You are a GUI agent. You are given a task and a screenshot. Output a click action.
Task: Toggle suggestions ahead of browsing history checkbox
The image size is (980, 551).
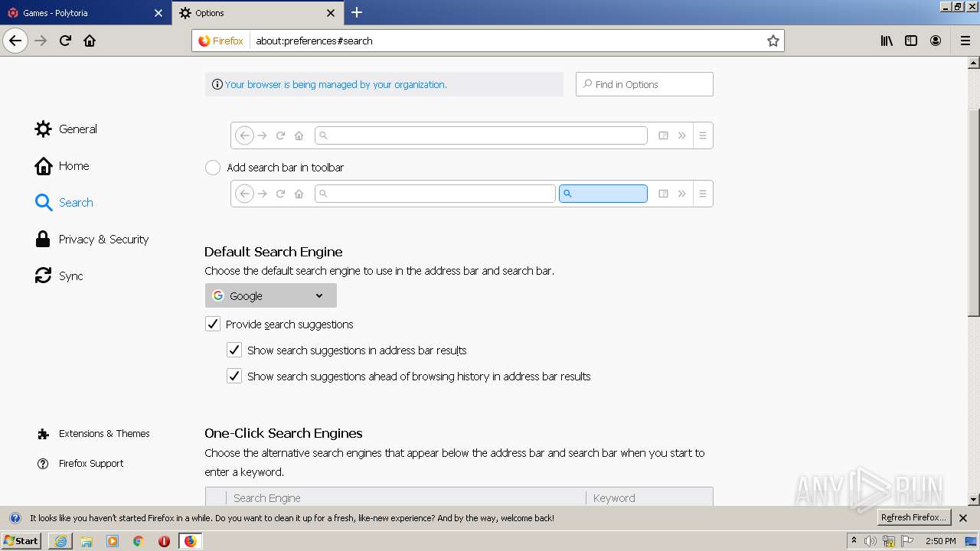pyautogui.click(x=234, y=377)
